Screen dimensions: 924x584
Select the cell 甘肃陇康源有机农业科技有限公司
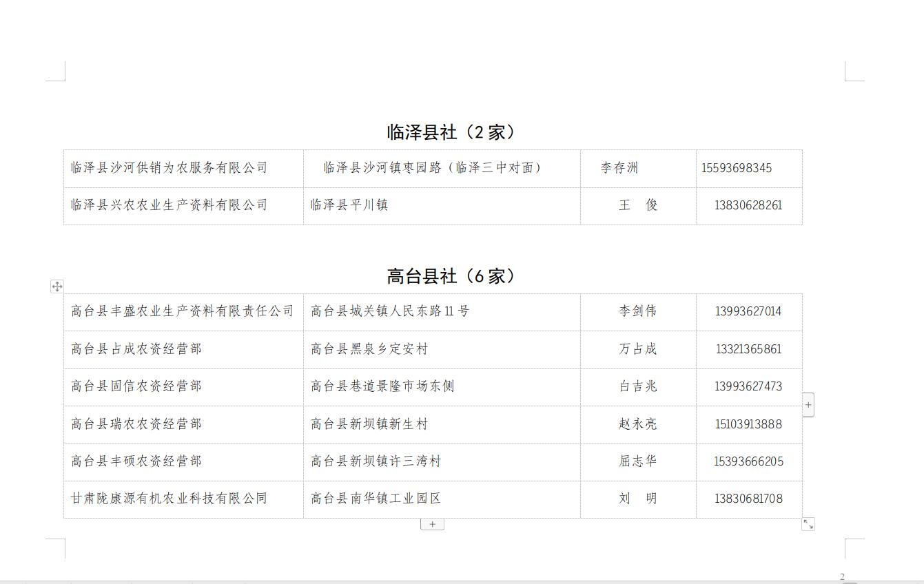click(169, 499)
